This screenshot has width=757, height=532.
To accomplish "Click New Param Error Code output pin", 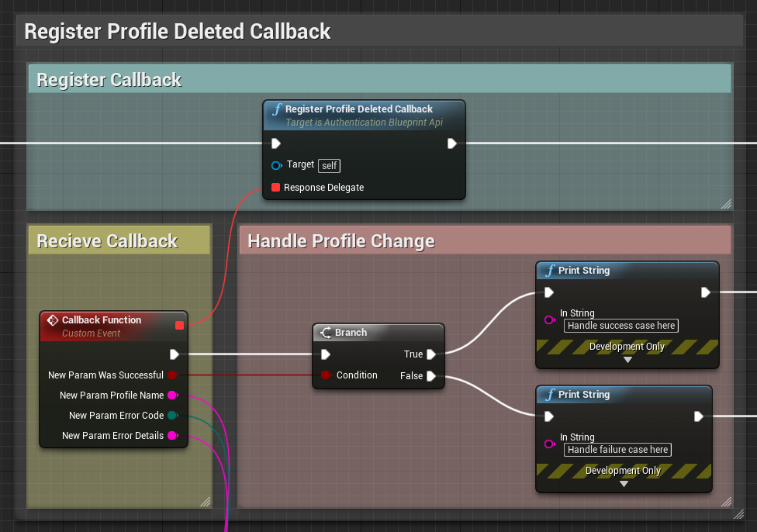I will [x=172, y=416].
